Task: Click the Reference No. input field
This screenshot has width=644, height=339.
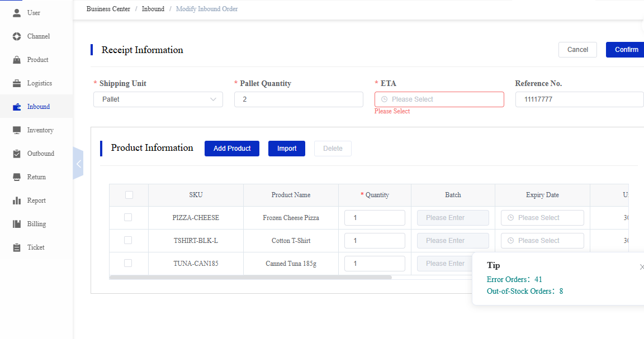Action: [580, 99]
